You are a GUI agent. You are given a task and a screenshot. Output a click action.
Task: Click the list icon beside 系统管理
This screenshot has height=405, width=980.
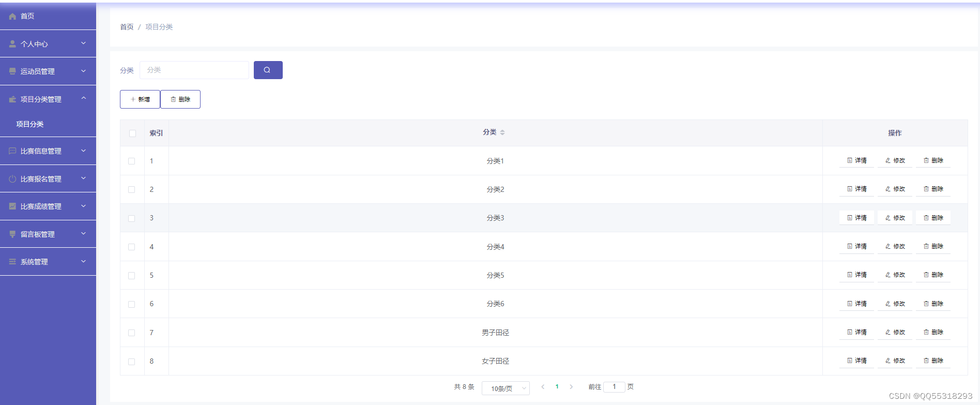point(12,262)
